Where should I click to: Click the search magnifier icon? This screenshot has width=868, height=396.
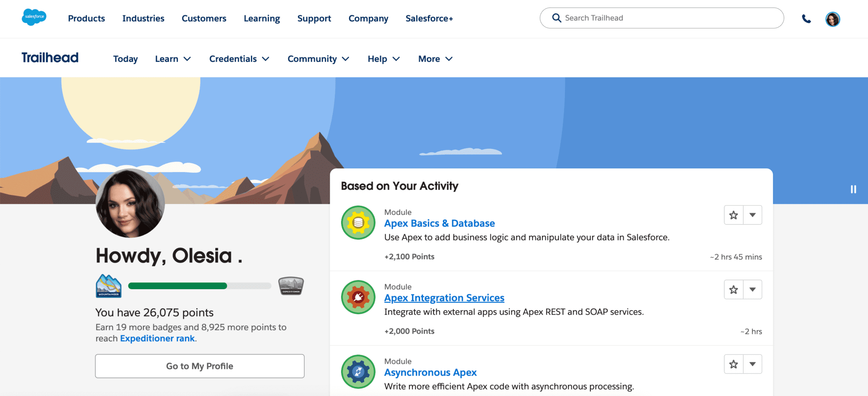pyautogui.click(x=556, y=18)
